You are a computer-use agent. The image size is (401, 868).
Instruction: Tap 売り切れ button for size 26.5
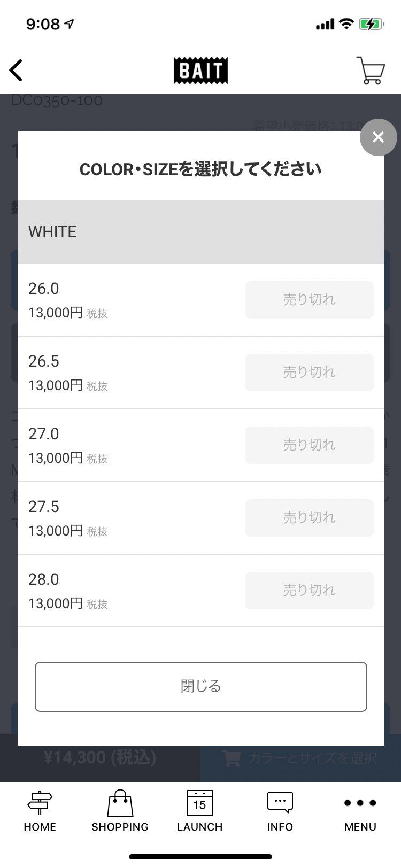(309, 373)
